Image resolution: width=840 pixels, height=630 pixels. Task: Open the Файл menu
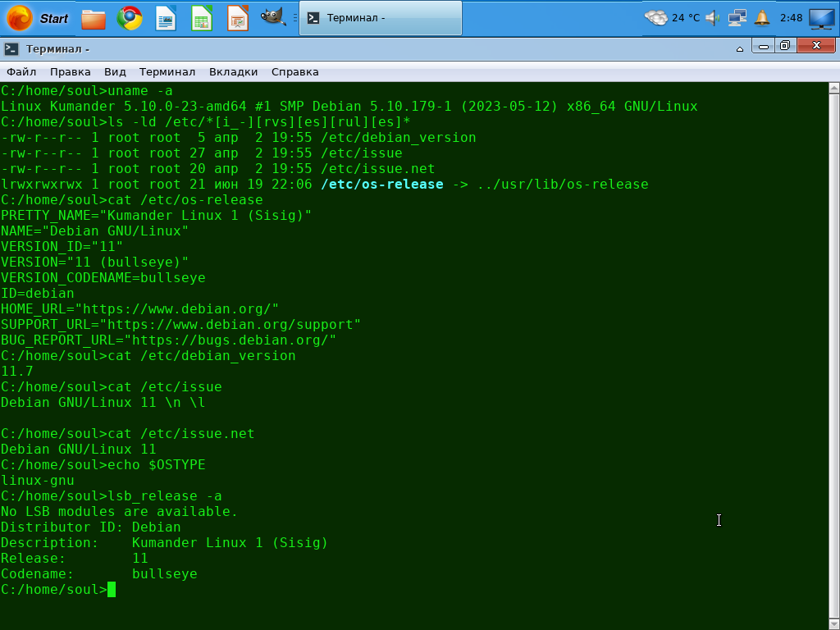pos(21,72)
